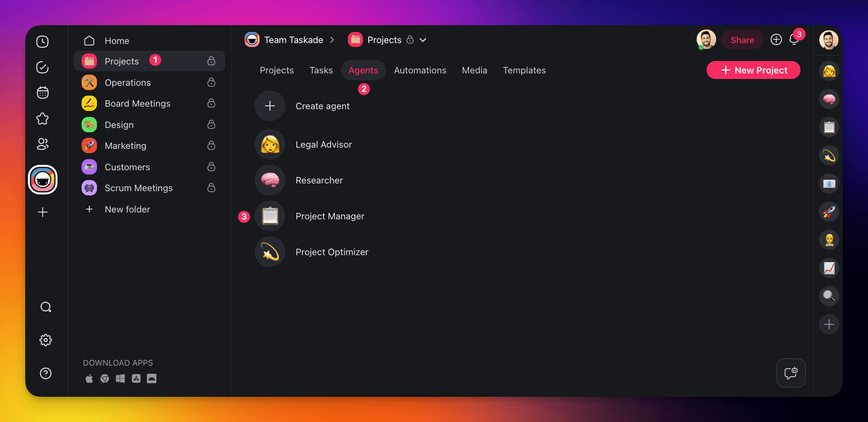Click the New Project button
868x422 pixels.
click(x=753, y=70)
